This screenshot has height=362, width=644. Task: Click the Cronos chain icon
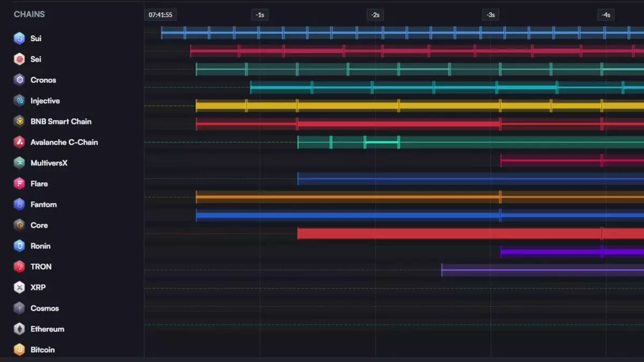(x=19, y=80)
